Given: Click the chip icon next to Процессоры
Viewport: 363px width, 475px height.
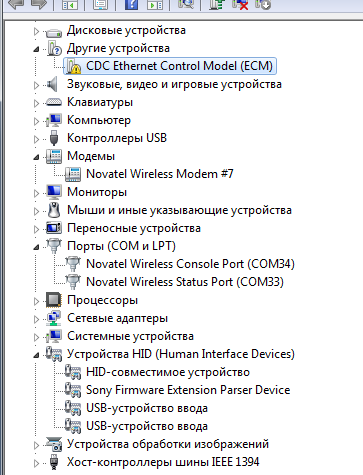Looking at the screenshot, I should point(54,300).
